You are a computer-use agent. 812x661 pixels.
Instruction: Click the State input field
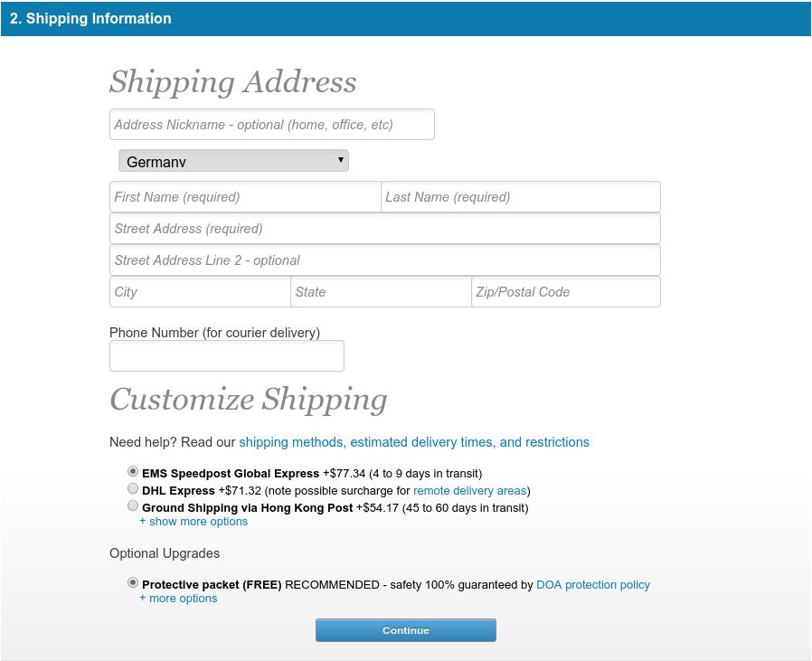381,292
